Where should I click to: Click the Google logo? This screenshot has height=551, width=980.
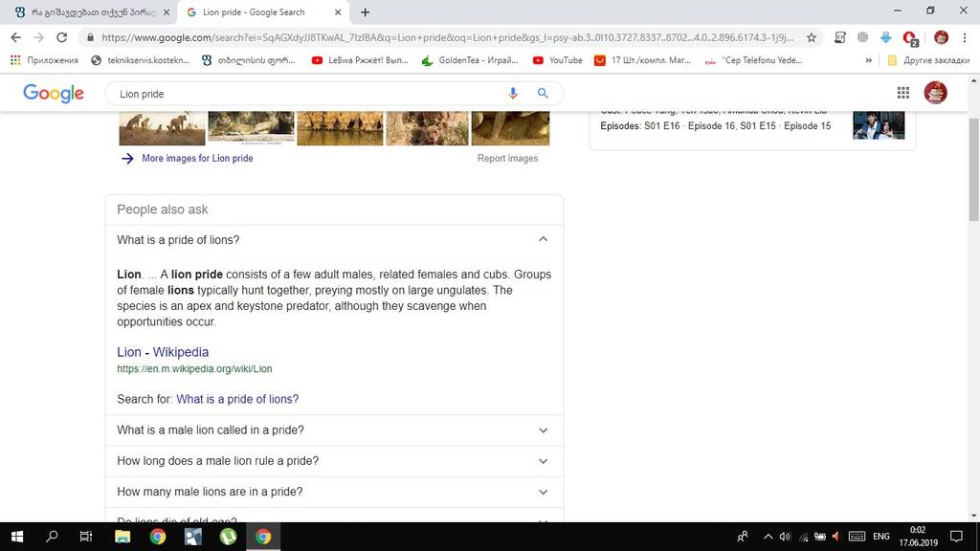54,93
